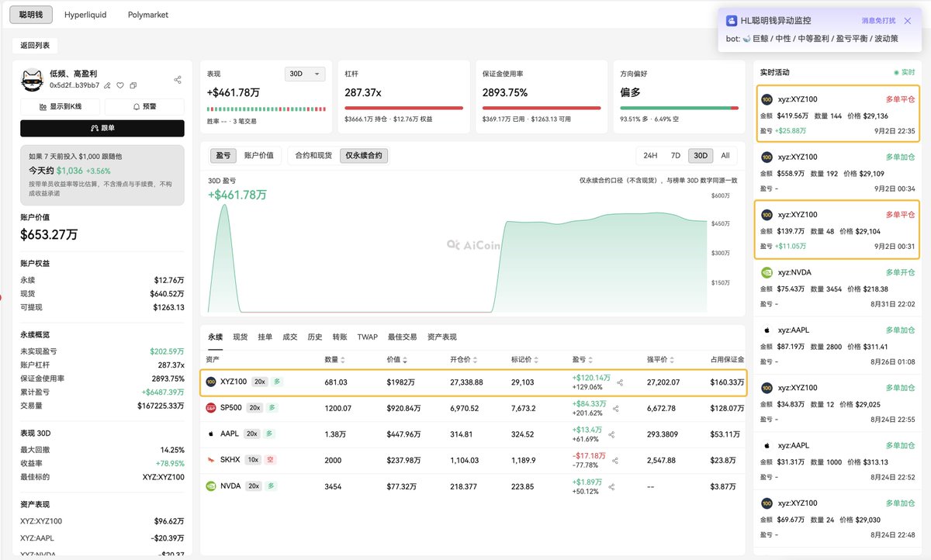Click the account value $653.27万
The height and width of the screenshot is (560, 931).
(x=49, y=234)
